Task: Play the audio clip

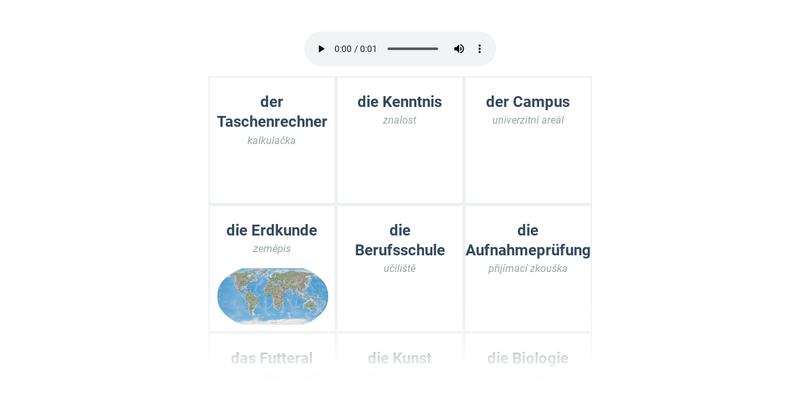Action: click(x=321, y=49)
